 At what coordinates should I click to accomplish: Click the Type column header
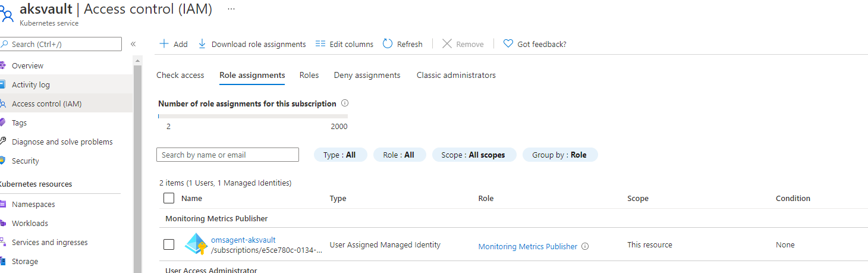click(338, 198)
